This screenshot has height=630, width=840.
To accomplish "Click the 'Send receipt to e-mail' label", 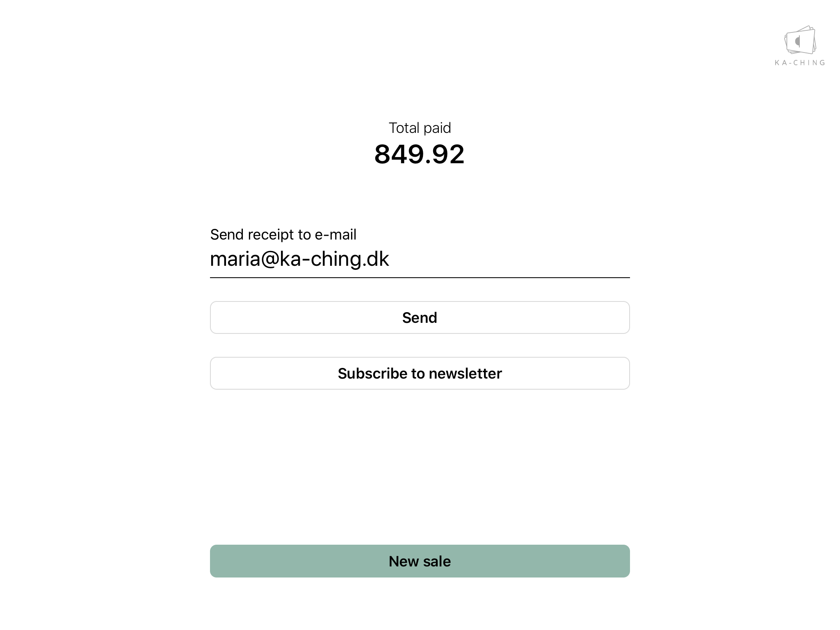I will click(283, 235).
